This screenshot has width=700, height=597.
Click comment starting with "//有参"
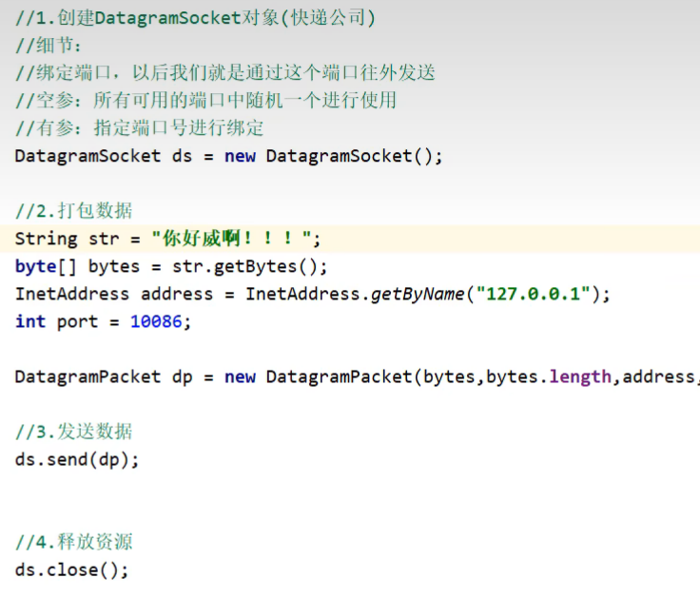click(139, 128)
